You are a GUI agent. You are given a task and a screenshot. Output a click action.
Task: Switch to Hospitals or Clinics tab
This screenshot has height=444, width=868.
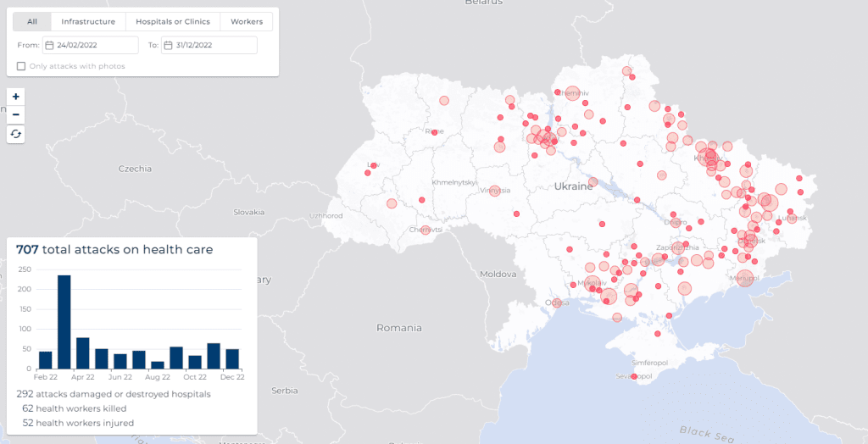173,22
